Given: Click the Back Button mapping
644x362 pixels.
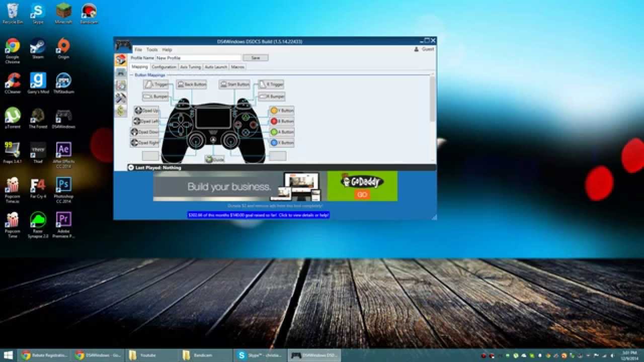Looking at the screenshot, I should (192, 84).
